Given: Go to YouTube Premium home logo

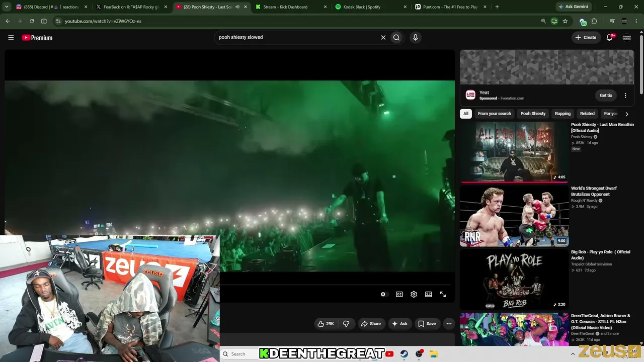Looking at the screenshot, I should click(x=37, y=38).
